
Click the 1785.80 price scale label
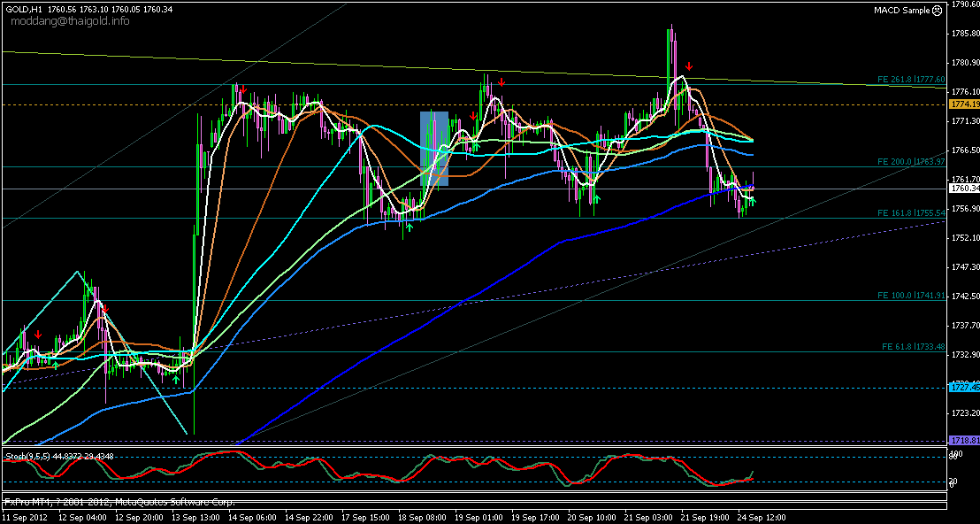965,34
